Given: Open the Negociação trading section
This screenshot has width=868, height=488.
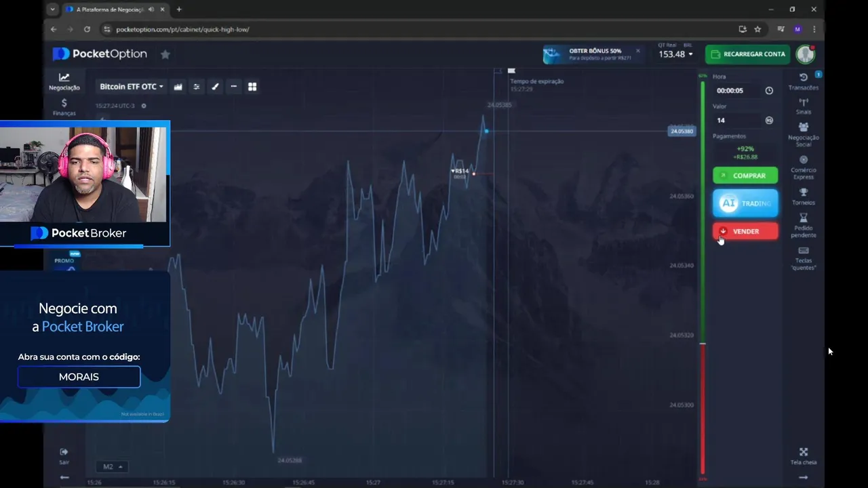Looking at the screenshot, I should point(64,81).
